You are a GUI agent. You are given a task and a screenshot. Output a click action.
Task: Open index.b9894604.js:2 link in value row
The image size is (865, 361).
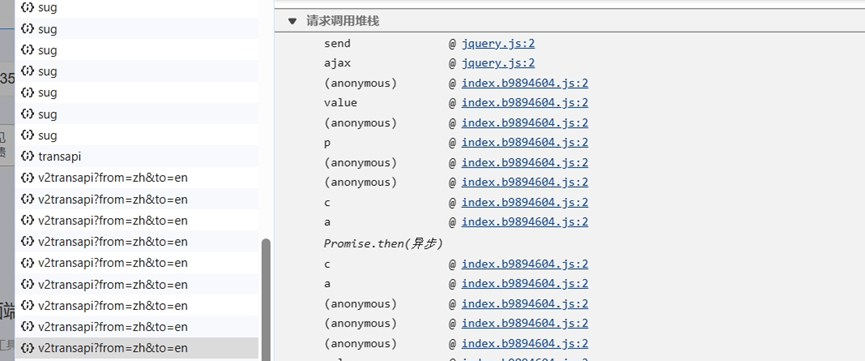pyautogui.click(x=525, y=103)
